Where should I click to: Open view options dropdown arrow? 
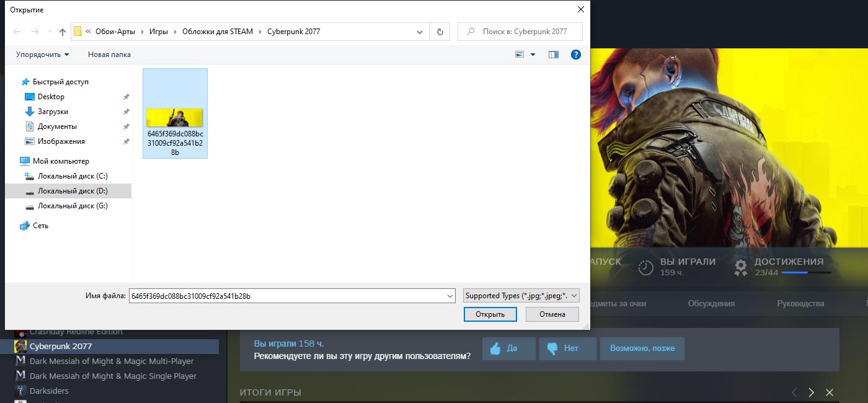coord(533,55)
